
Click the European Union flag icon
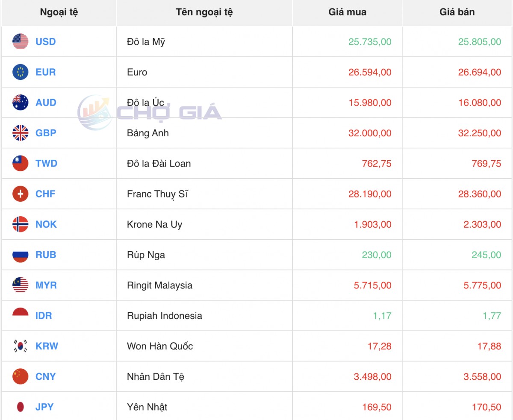pyautogui.click(x=20, y=72)
